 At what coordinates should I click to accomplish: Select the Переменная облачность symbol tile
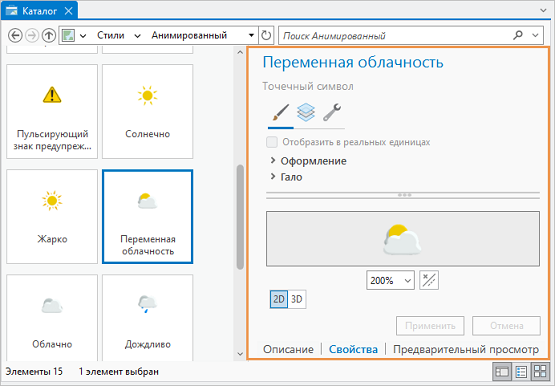coord(148,217)
